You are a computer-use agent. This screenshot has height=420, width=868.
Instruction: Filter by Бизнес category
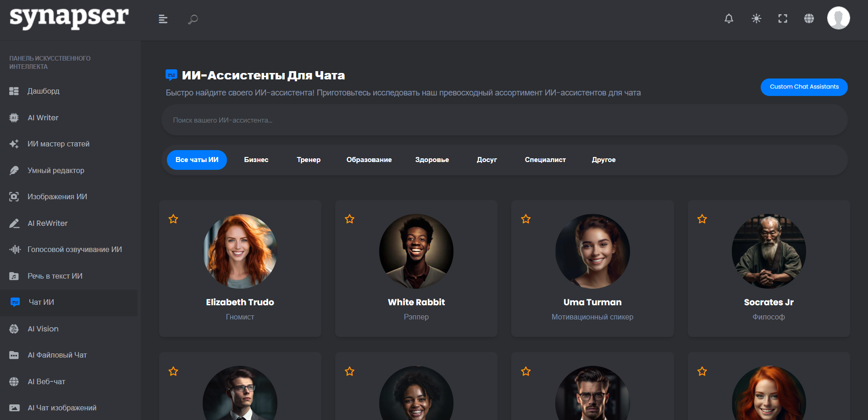coord(256,160)
